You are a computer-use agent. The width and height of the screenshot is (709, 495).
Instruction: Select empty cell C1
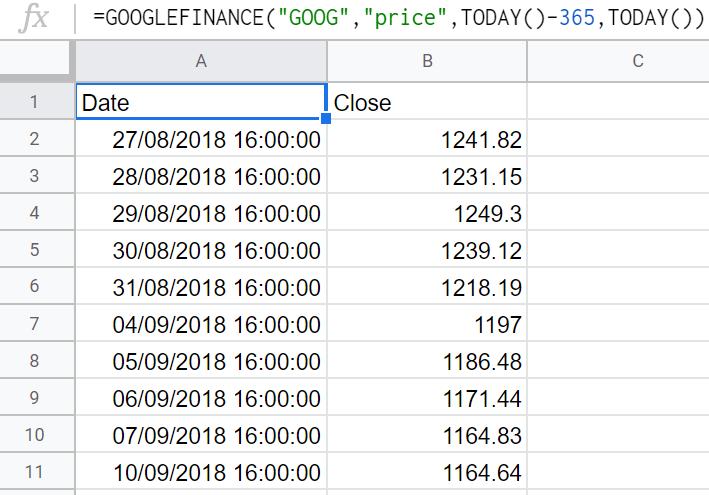pos(618,102)
